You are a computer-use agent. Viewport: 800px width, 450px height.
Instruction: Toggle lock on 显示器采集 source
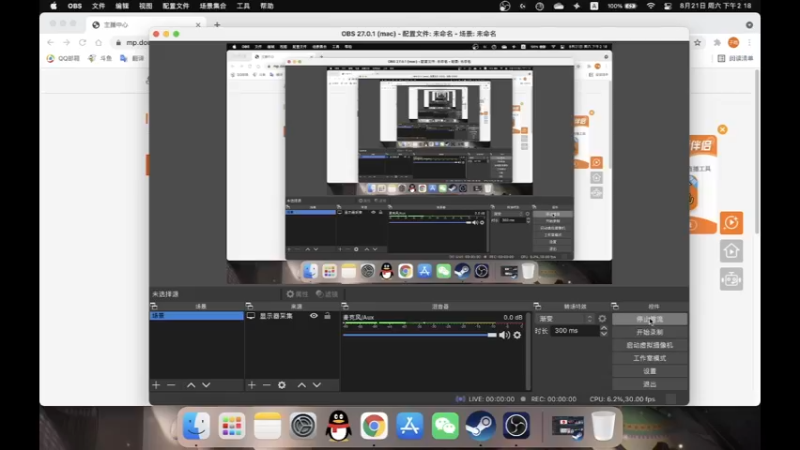point(328,316)
